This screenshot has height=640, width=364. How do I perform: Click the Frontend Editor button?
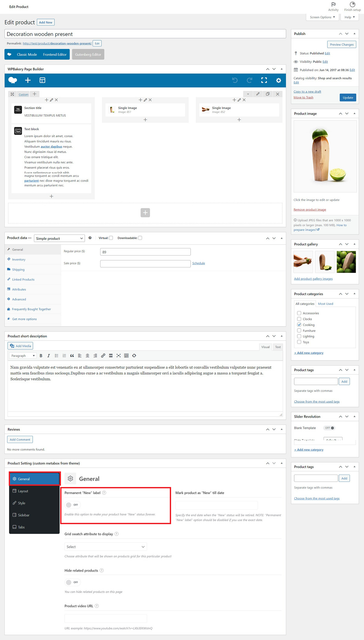(54, 54)
